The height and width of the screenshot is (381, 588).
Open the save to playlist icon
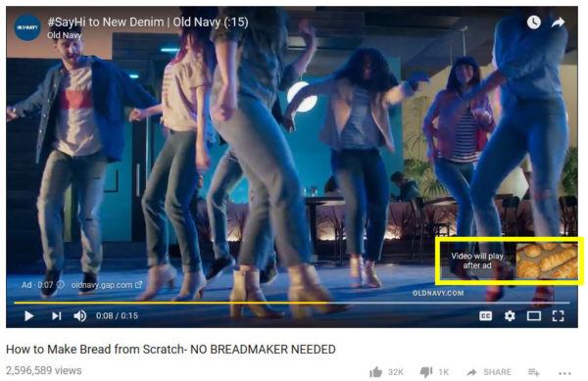coord(534,372)
